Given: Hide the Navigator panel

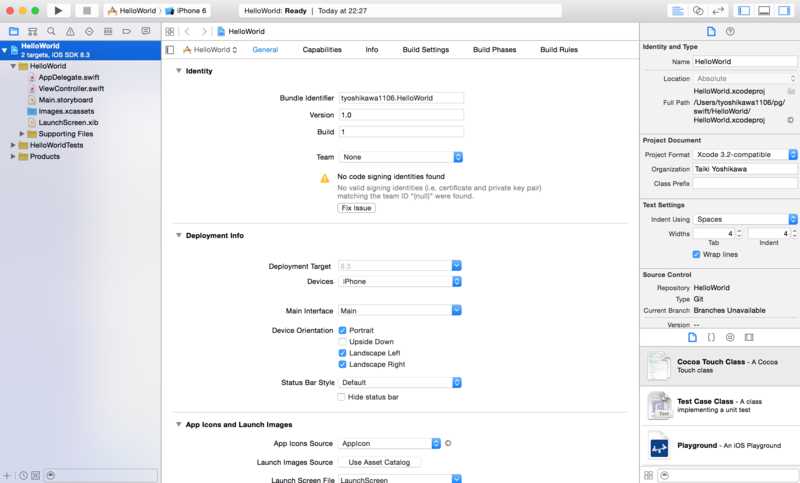Looking at the screenshot, I should pyautogui.click(x=744, y=11).
